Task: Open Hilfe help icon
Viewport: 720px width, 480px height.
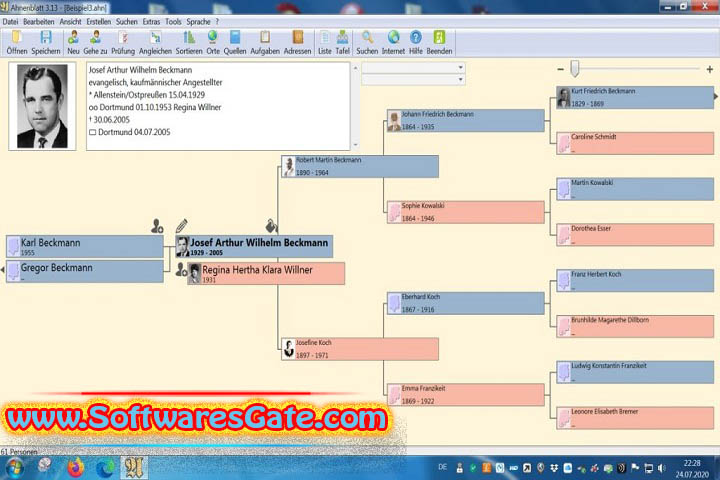Action: click(416, 43)
